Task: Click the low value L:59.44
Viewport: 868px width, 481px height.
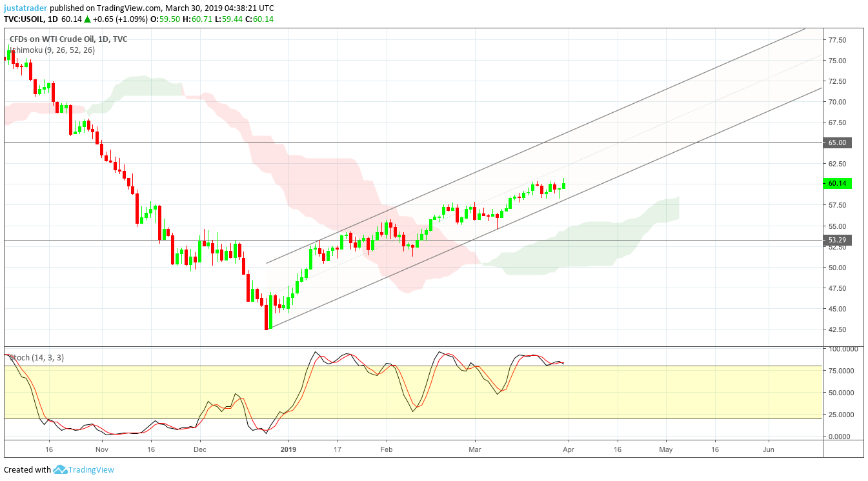Action: 230,19
